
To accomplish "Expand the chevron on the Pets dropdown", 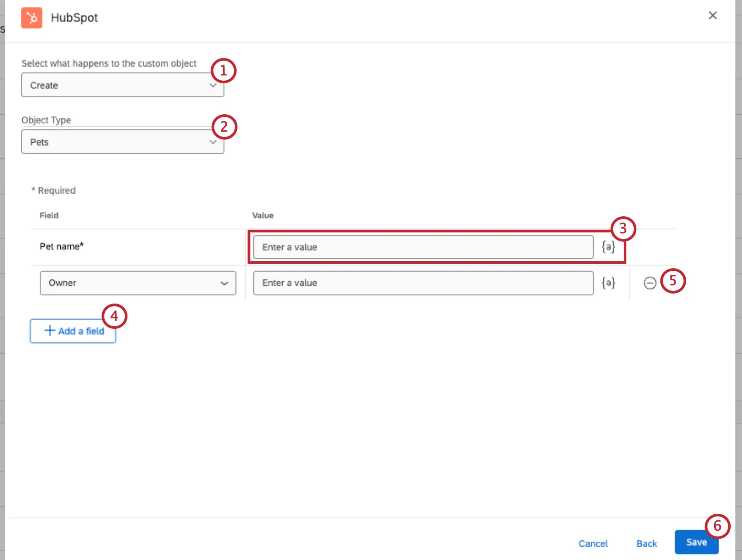I will pos(213,142).
